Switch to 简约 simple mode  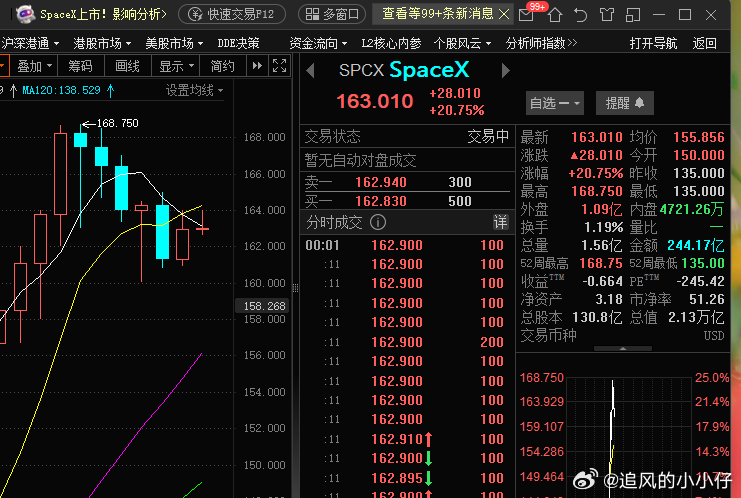click(223, 66)
